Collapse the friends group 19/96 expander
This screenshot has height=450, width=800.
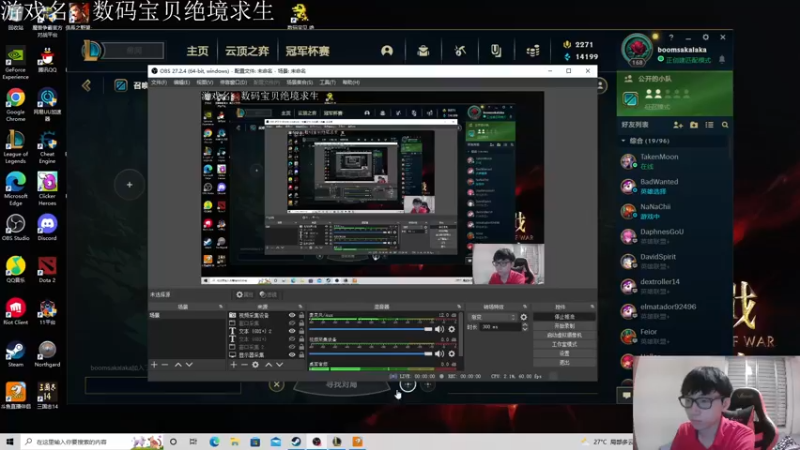click(x=623, y=141)
